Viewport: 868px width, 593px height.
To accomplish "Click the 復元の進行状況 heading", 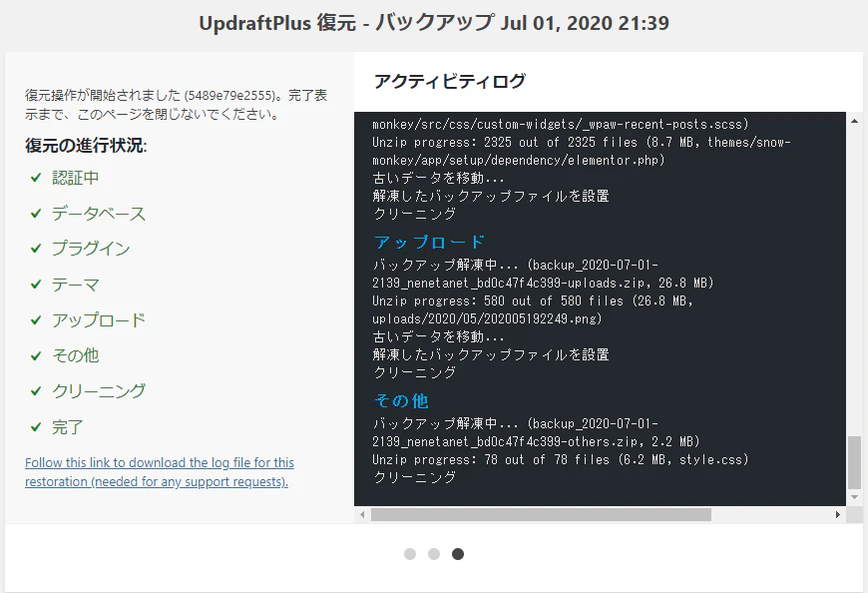I will (x=86, y=146).
